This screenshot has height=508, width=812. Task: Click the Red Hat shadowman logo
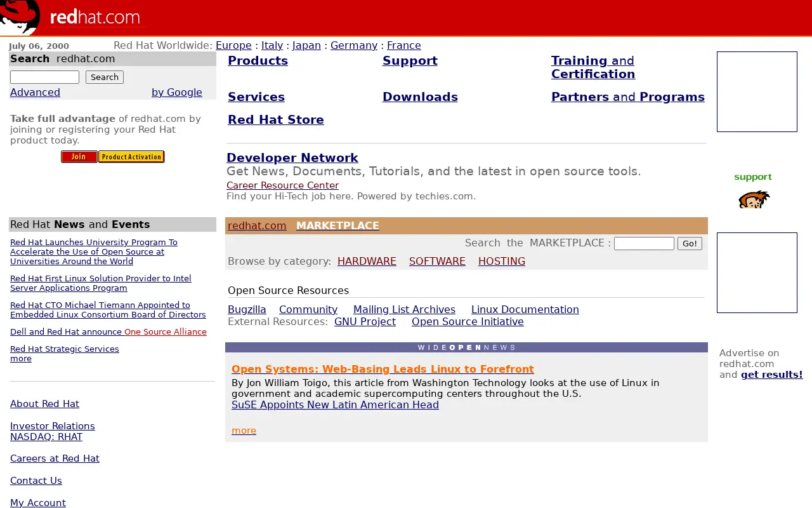(x=20, y=17)
